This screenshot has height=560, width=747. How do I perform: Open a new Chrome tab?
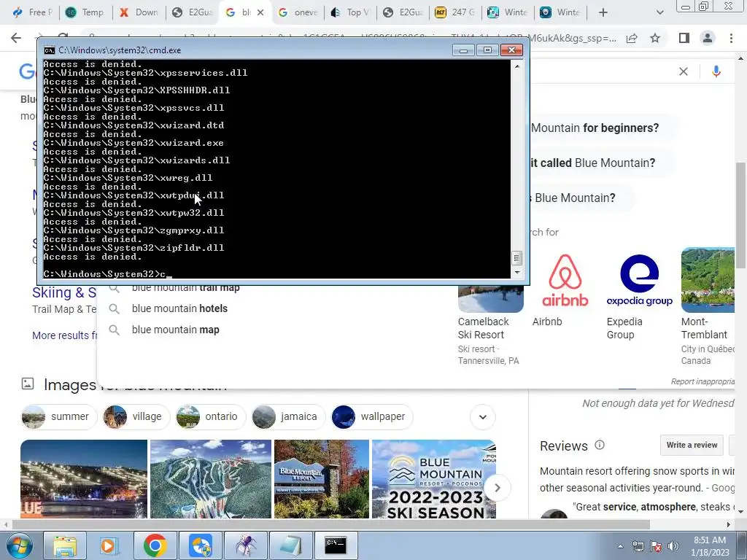pos(603,12)
